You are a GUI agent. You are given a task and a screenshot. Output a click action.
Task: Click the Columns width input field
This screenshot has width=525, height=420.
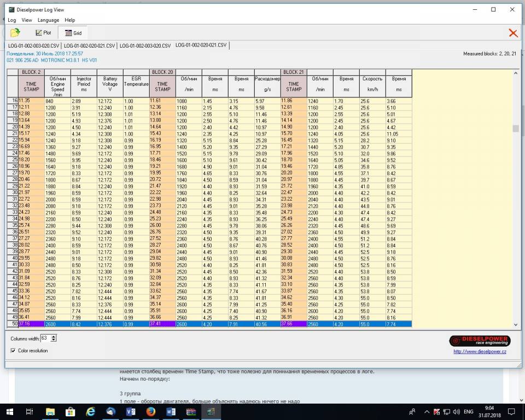coord(44,339)
